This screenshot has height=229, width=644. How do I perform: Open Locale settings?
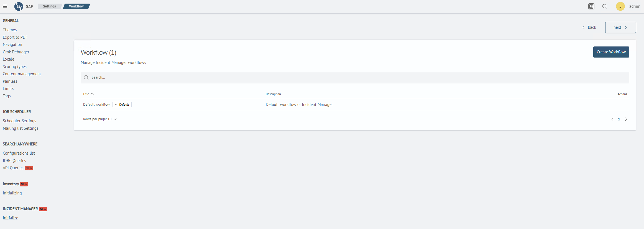click(x=8, y=59)
